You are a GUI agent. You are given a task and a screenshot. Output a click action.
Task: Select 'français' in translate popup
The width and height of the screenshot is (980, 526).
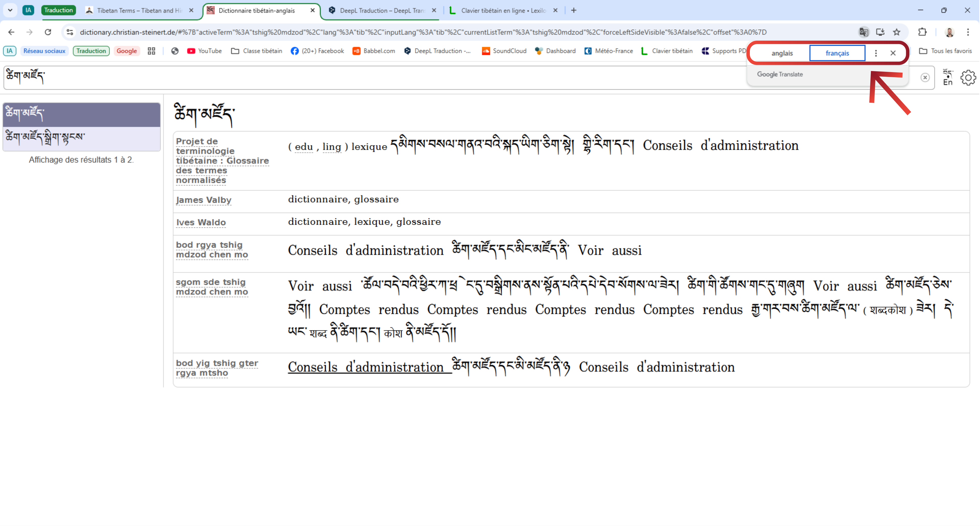837,53
